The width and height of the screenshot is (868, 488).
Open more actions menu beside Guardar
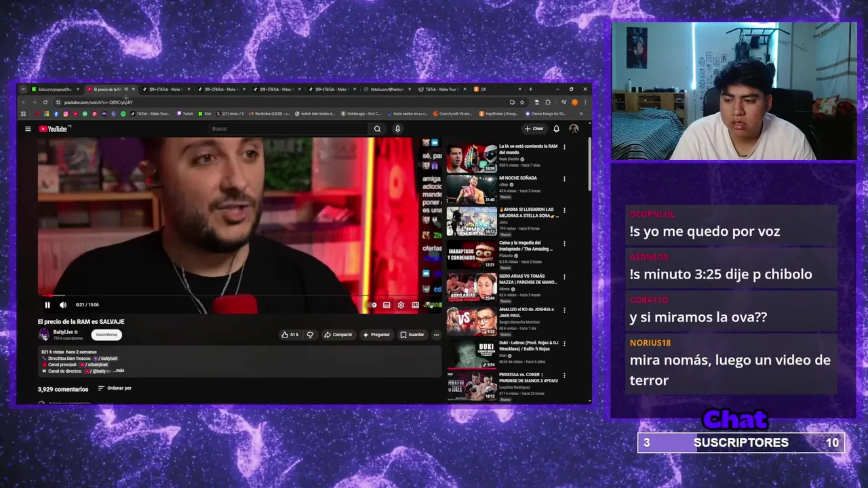(436, 335)
